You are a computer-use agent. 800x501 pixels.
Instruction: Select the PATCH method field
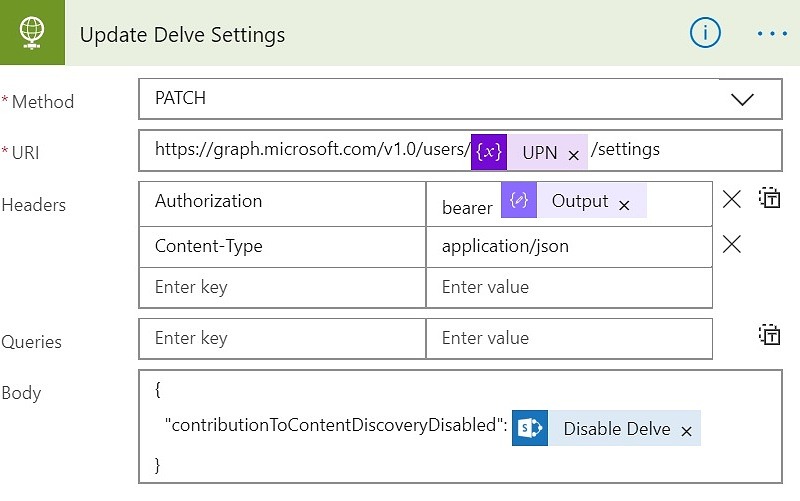click(x=460, y=99)
